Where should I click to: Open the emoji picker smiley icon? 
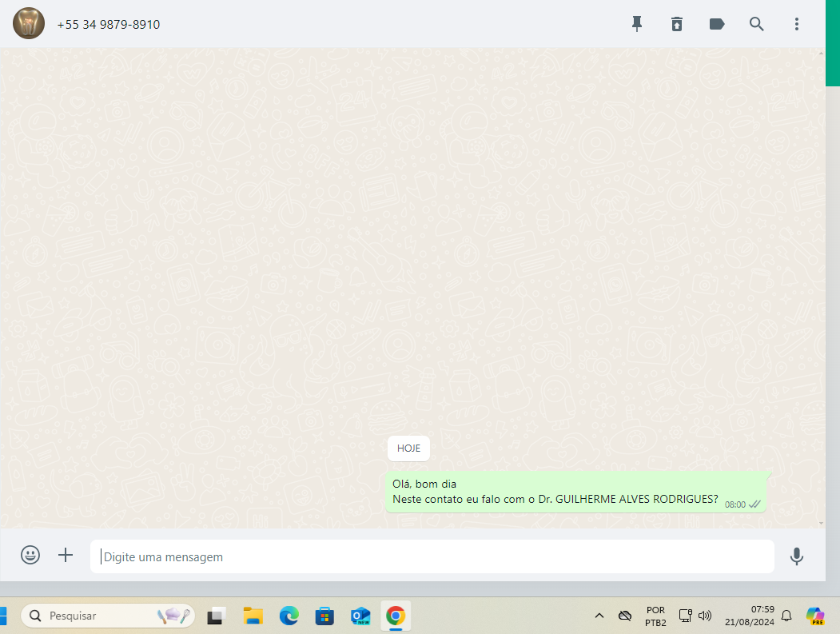coord(30,555)
